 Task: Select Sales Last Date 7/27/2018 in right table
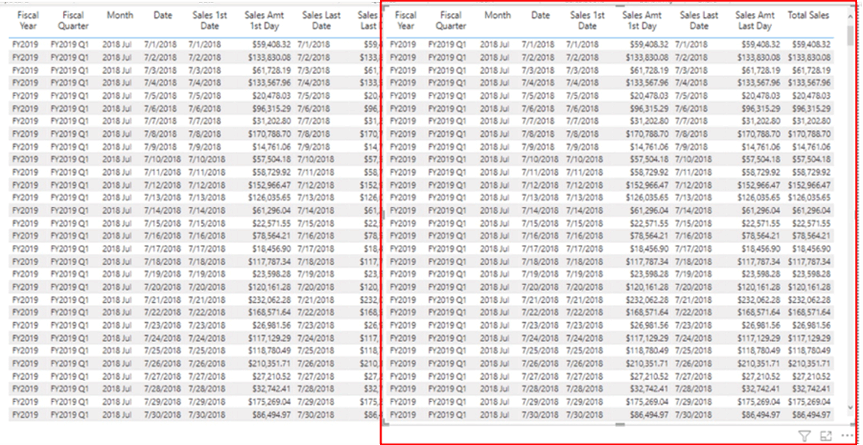tap(693, 376)
